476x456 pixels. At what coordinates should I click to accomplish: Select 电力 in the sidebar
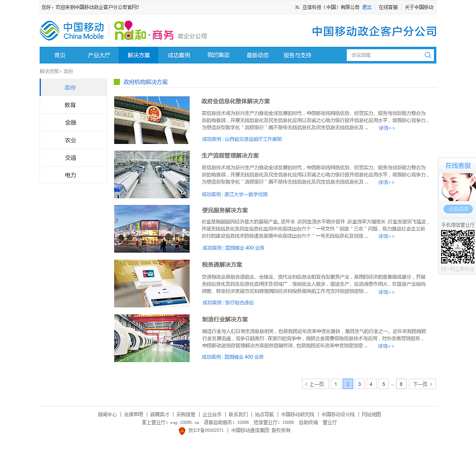73,175
